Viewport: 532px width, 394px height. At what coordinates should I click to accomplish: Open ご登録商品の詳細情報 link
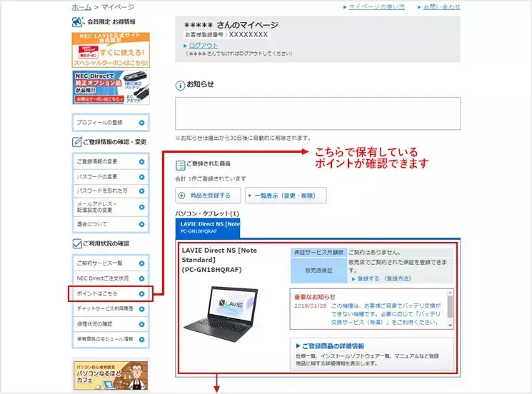coord(333,346)
